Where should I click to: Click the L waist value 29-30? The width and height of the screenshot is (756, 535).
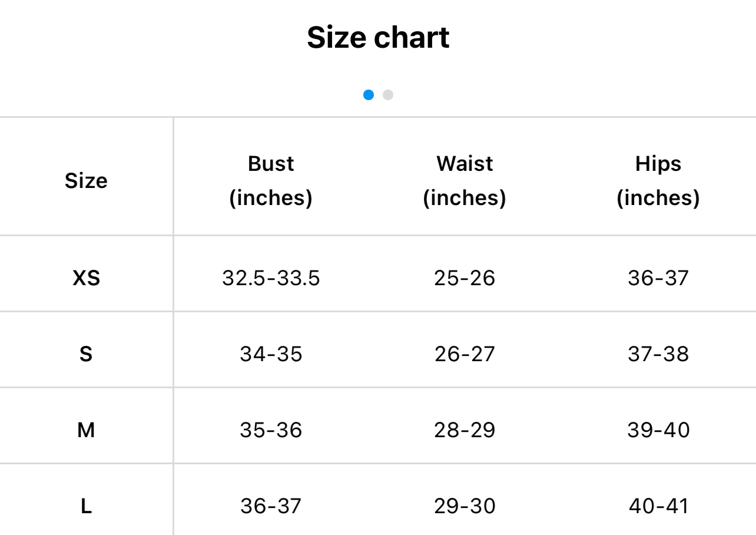[465, 506]
